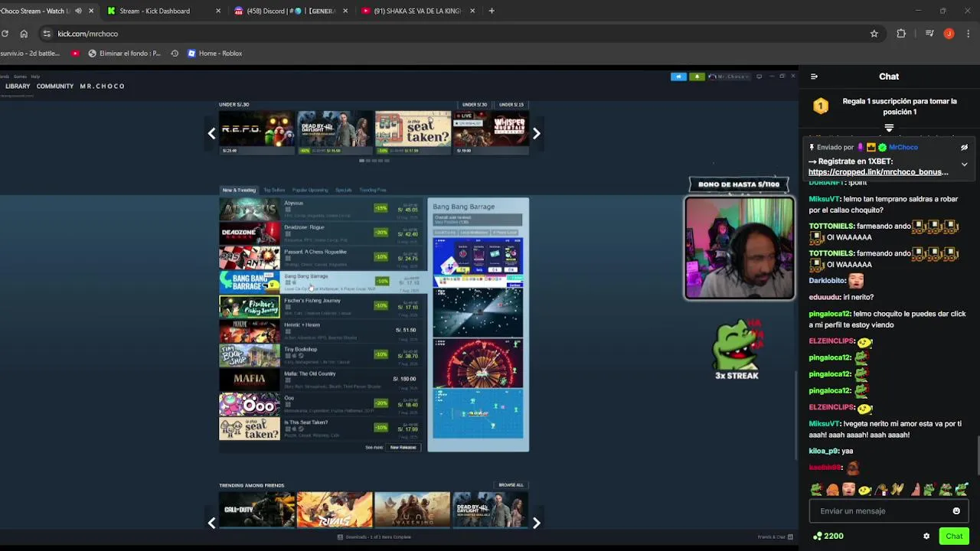Collapse chat with the panel toggle icon
Image resolution: width=980 pixels, height=551 pixels.
coord(814,77)
